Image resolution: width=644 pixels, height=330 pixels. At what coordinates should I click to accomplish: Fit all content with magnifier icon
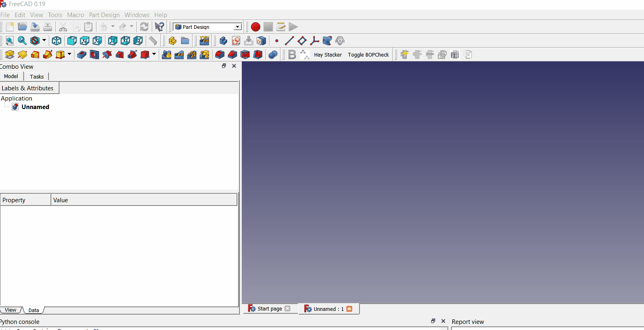coord(9,41)
